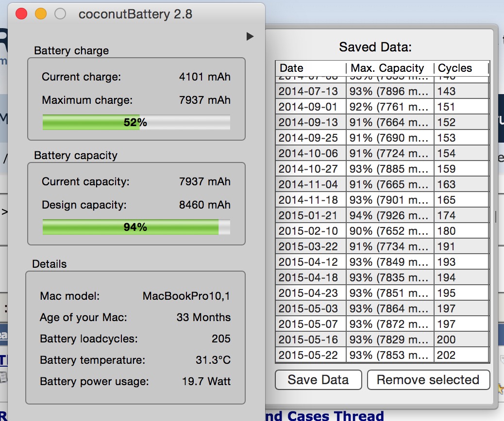The image size is (504, 421).
Task: Select the 2014-07-13 saved data row
Action: pyautogui.click(x=382, y=91)
